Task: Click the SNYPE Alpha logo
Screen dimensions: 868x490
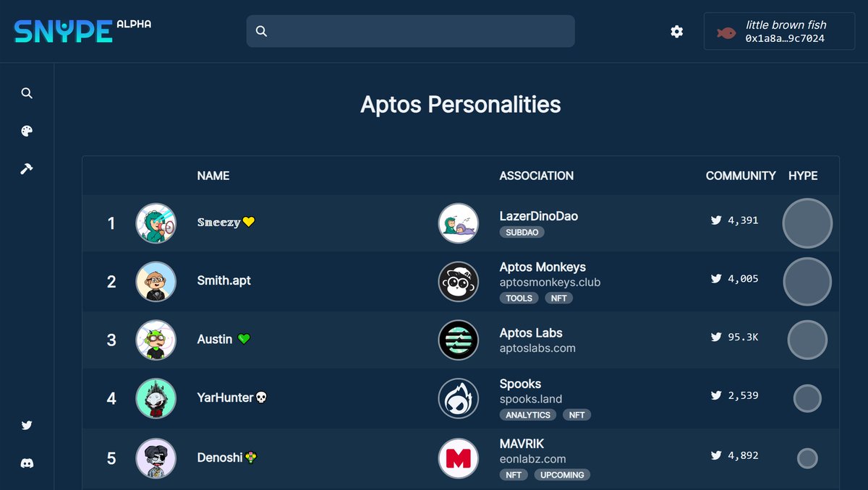Action: coord(82,31)
